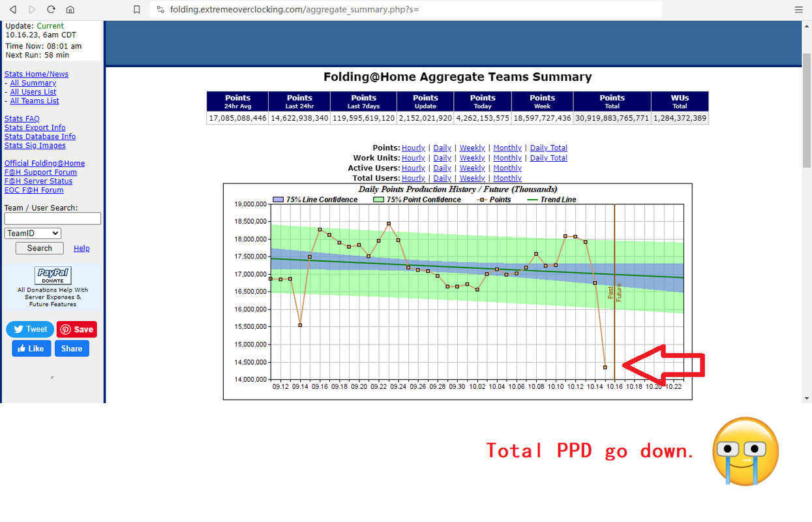
Task: Click the PayPal Donate image
Action: click(x=53, y=275)
